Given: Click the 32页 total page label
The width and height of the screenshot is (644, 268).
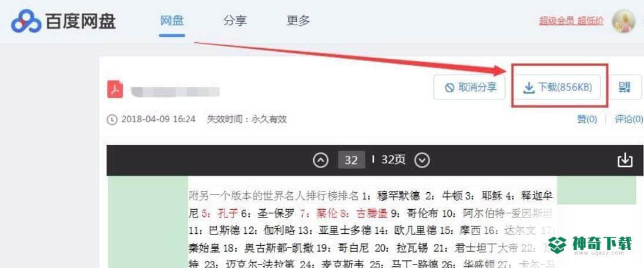Looking at the screenshot, I should tap(394, 159).
